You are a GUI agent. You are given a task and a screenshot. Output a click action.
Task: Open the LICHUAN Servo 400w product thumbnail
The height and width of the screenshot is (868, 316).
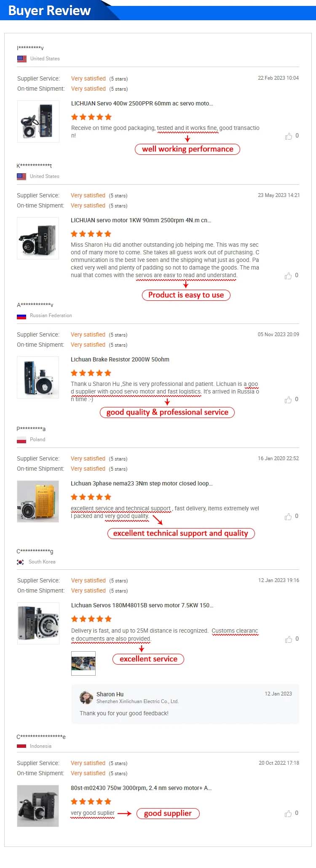(x=38, y=121)
